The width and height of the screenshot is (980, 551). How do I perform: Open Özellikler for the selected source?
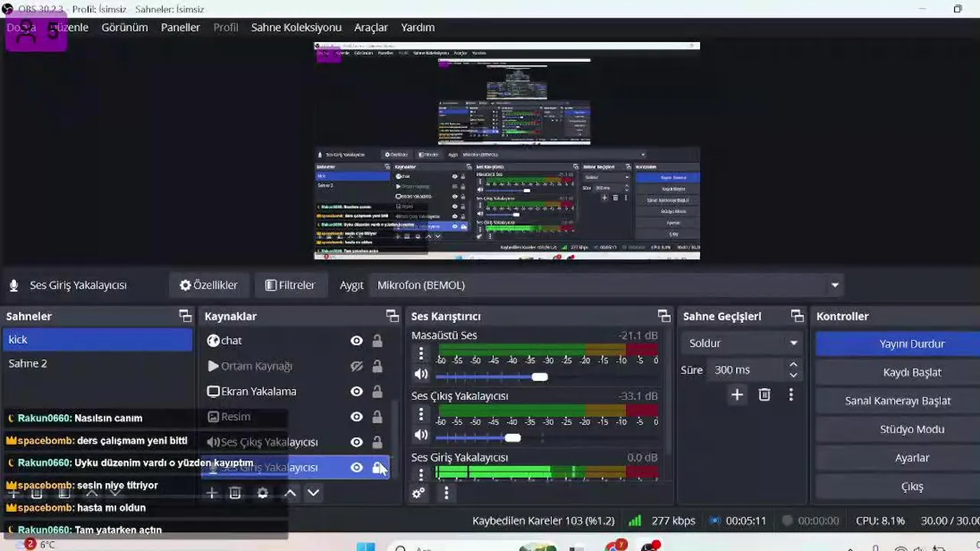point(208,285)
